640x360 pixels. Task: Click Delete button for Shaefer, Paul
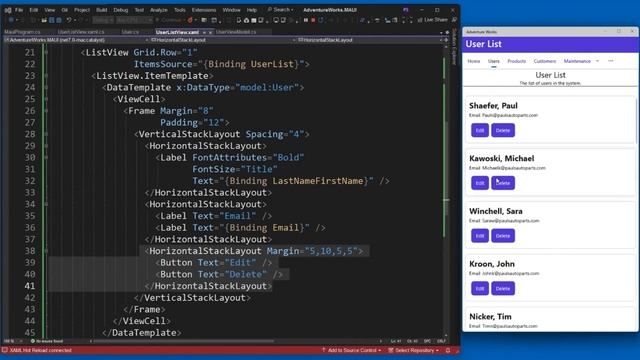point(503,131)
